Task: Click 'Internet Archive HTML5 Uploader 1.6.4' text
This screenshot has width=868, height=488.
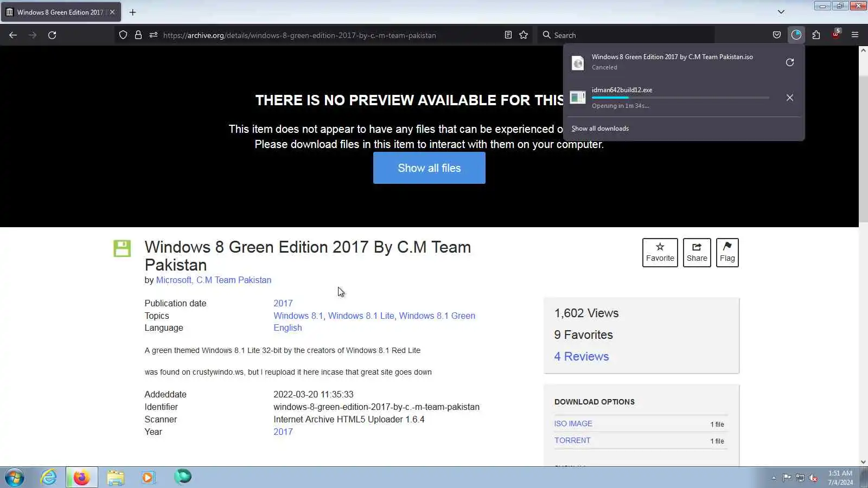Action: pos(349,420)
